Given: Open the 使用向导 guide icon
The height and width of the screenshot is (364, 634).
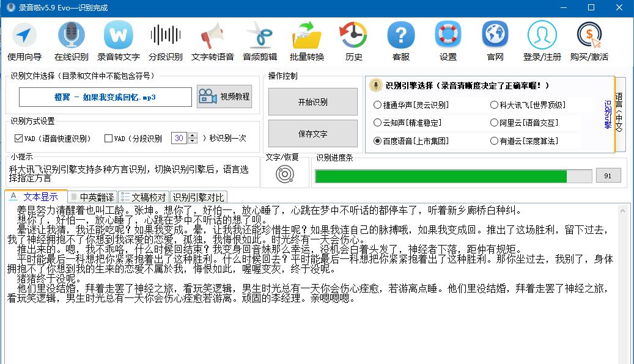Looking at the screenshot, I should pyautogui.click(x=24, y=41).
